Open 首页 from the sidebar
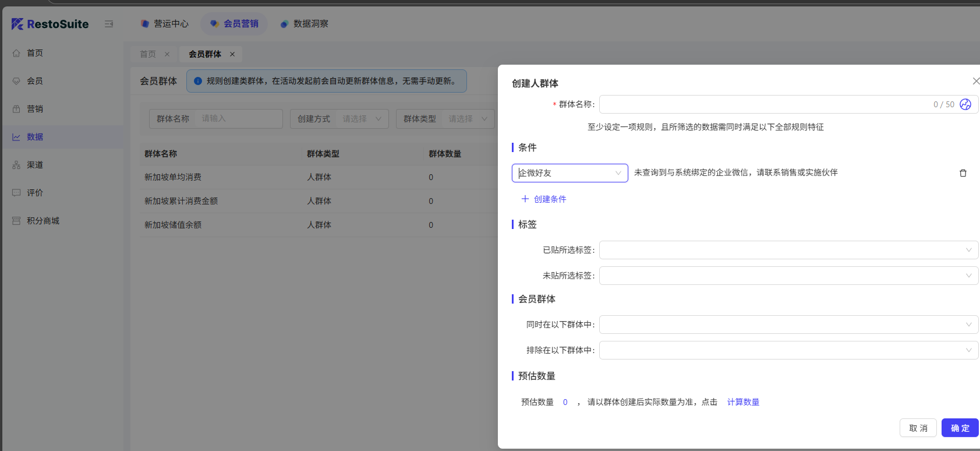Viewport: 980px width, 451px height. tap(35, 53)
